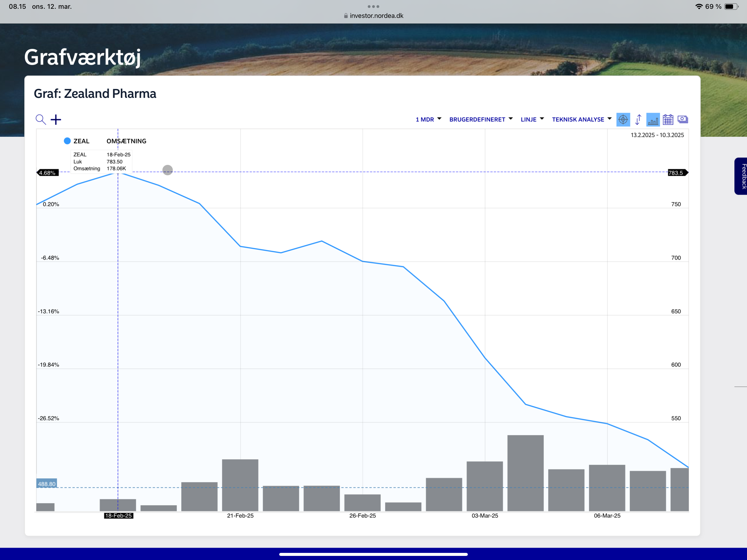Select the ZEAL legend label
This screenshot has width=747, height=560.
pos(81,141)
